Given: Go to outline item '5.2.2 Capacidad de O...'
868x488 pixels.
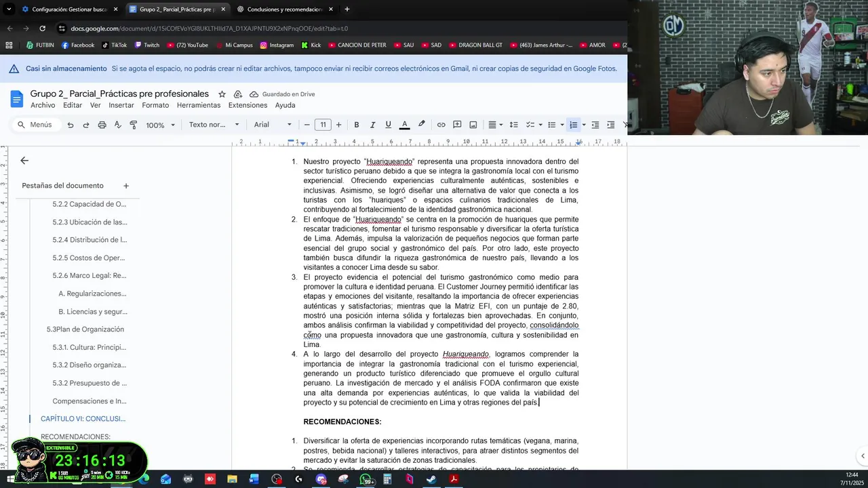Looking at the screenshot, I should coord(90,204).
